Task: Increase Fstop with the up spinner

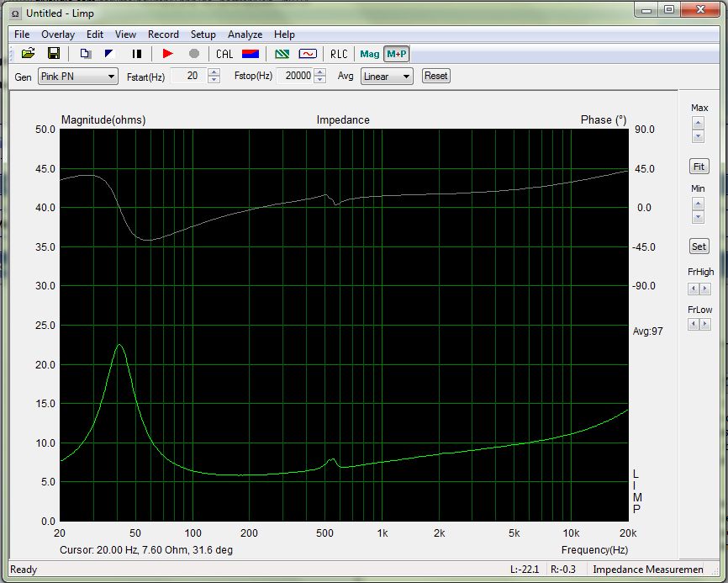Action: coord(319,72)
